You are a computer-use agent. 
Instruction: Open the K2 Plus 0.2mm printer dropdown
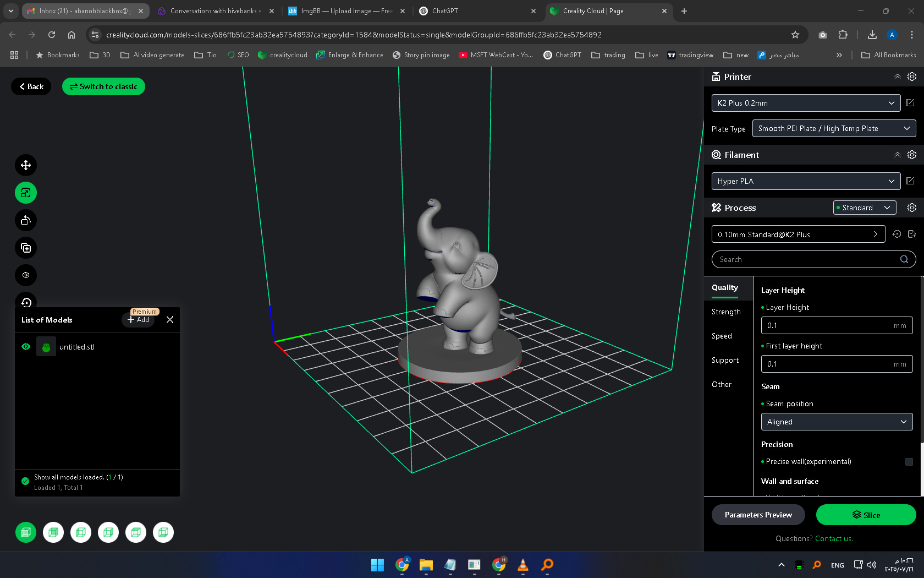point(806,103)
